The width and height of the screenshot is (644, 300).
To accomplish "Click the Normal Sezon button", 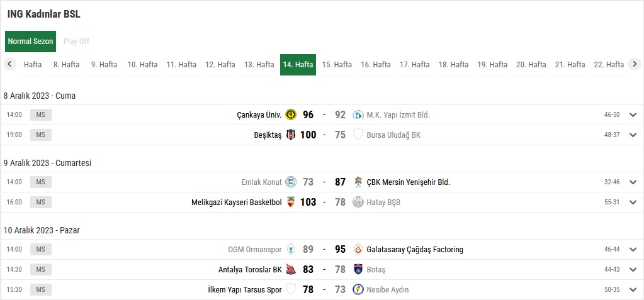I will point(31,42).
